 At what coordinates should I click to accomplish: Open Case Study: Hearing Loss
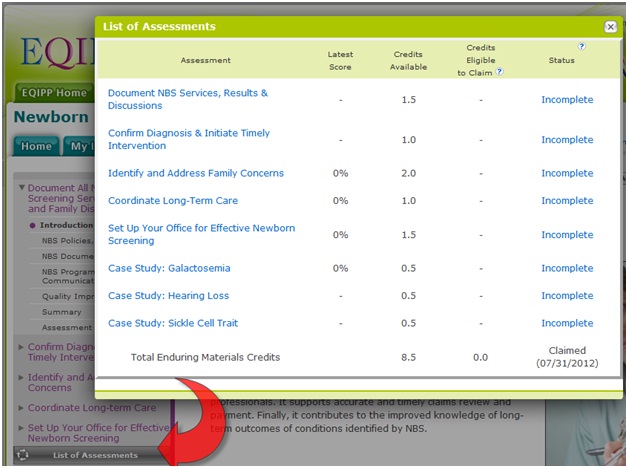(168, 296)
